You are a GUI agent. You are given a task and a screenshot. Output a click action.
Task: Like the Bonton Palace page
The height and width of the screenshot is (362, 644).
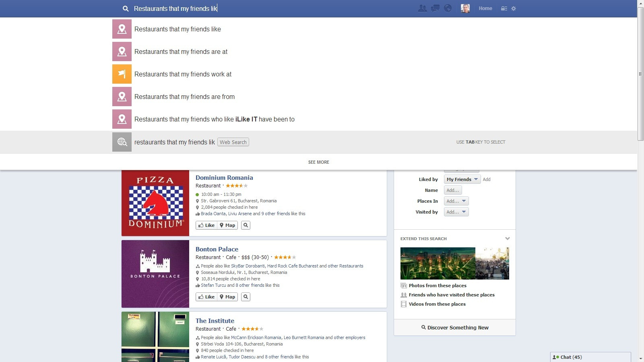pos(206,297)
